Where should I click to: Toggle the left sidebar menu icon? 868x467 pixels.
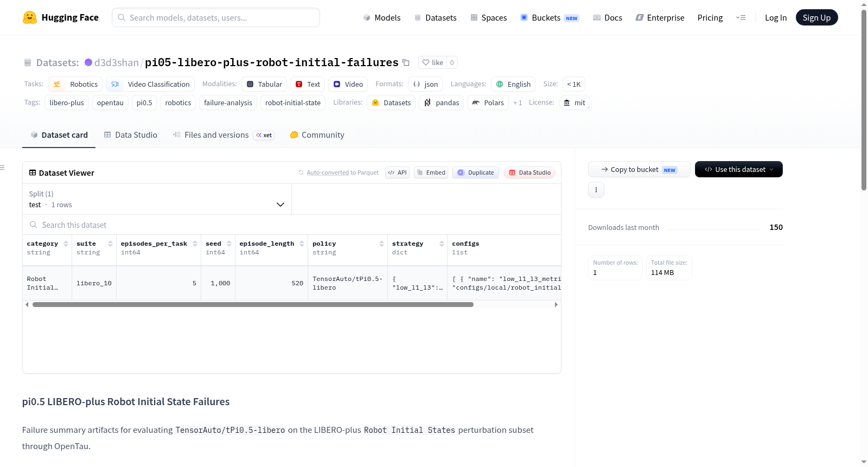pyautogui.click(x=2, y=168)
